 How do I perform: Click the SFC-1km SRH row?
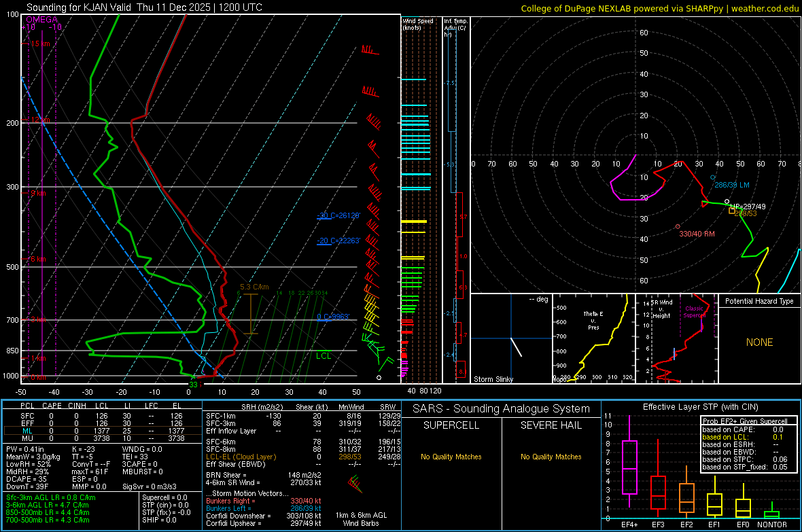[x=303, y=416]
